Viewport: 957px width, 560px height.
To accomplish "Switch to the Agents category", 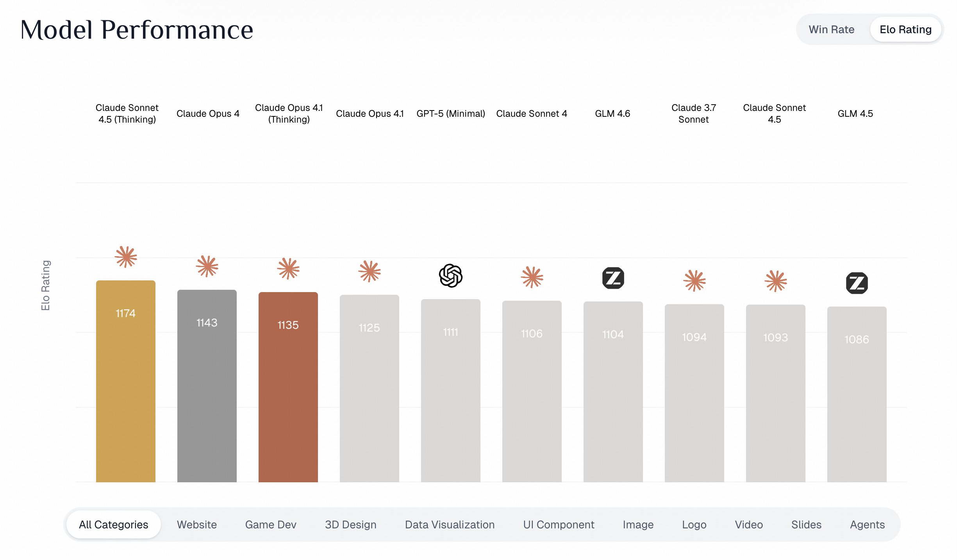I will pyautogui.click(x=867, y=524).
